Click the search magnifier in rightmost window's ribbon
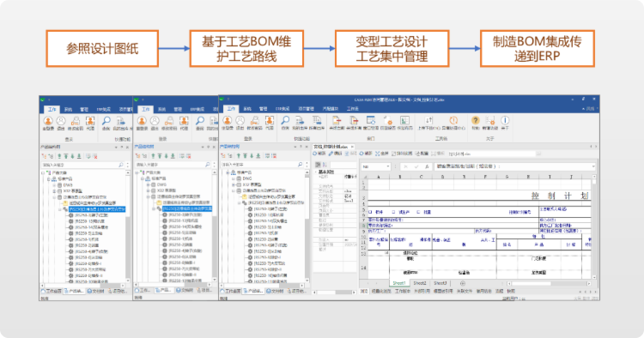The image size is (644, 338). point(285,120)
